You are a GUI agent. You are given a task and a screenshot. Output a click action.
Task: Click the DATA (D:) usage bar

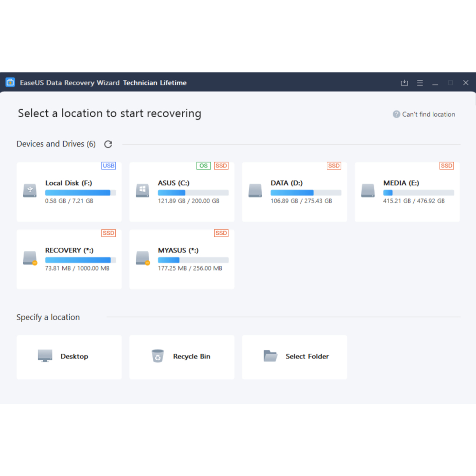pos(306,192)
